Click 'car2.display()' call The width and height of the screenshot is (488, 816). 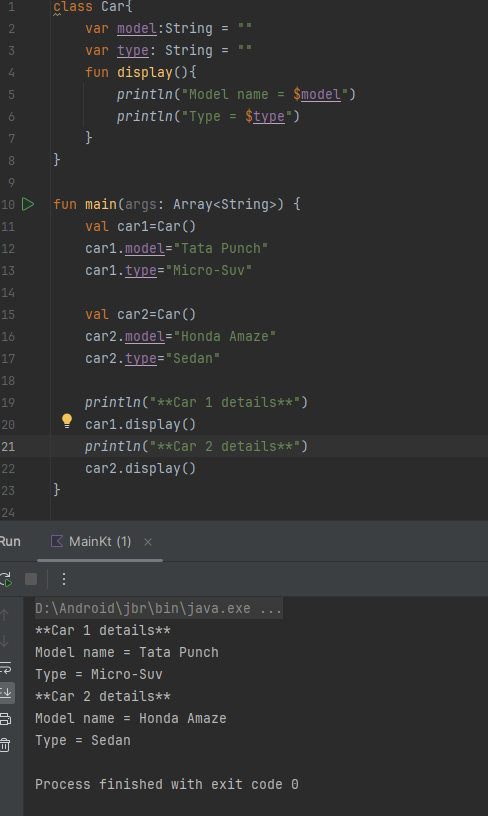[140, 468]
